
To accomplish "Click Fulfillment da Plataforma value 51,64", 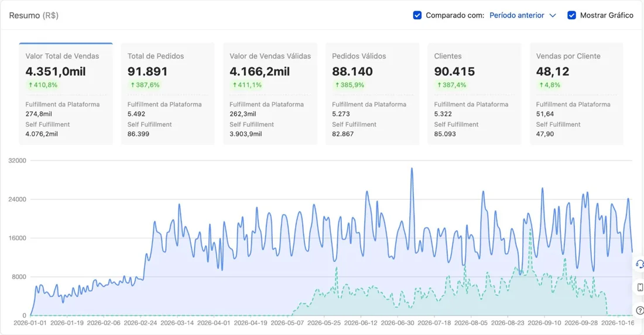I will [544, 114].
